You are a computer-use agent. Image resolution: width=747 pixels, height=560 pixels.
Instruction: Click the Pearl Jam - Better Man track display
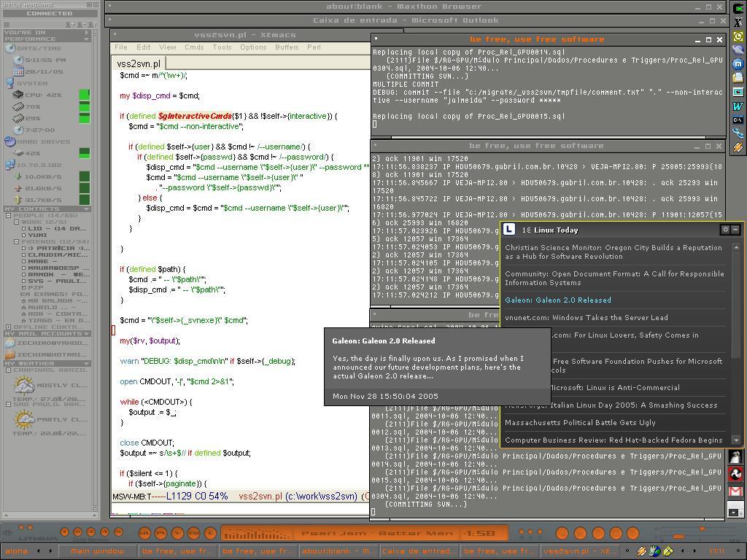pyautogui.click(x=377, y=533)
